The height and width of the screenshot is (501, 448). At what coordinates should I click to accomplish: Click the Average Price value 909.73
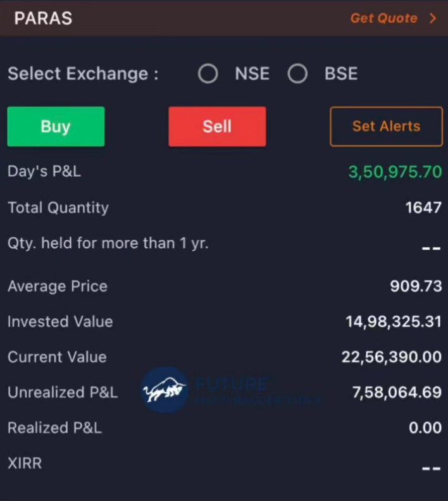click(416, 286)
